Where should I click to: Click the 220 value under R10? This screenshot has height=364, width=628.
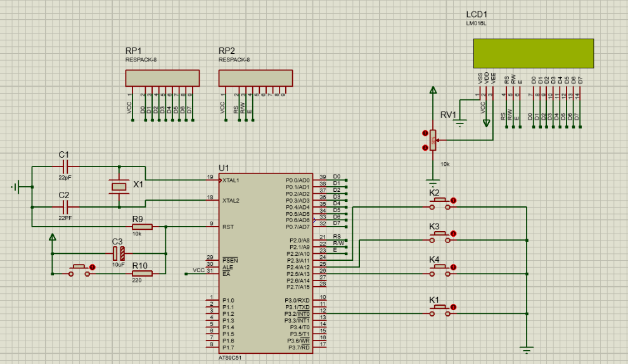point(137,280)
